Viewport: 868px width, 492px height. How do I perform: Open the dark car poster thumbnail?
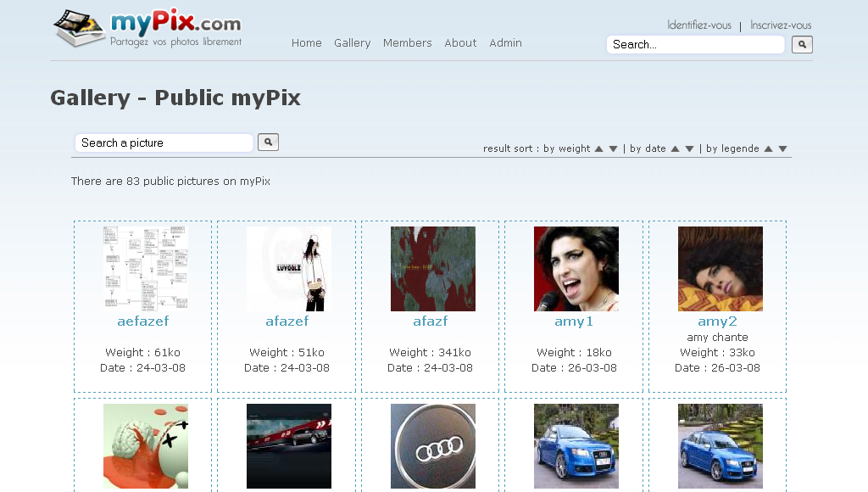[289, 446]
